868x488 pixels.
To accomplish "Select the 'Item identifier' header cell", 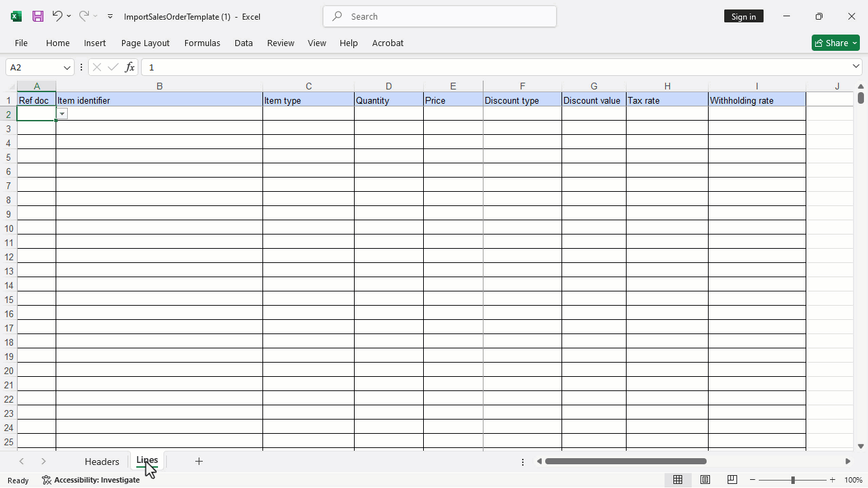I will tap(159, 100).
